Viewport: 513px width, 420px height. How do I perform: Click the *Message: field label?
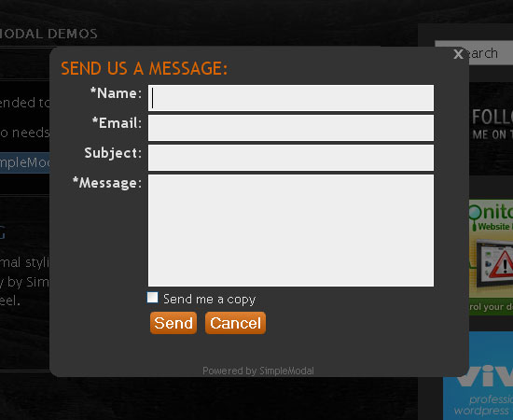tap(107, 183)
